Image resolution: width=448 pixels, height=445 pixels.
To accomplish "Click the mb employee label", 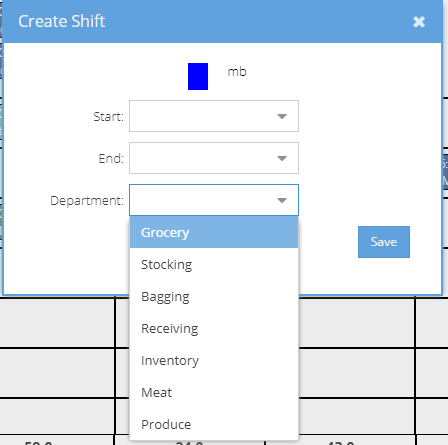I will (237, 72).
